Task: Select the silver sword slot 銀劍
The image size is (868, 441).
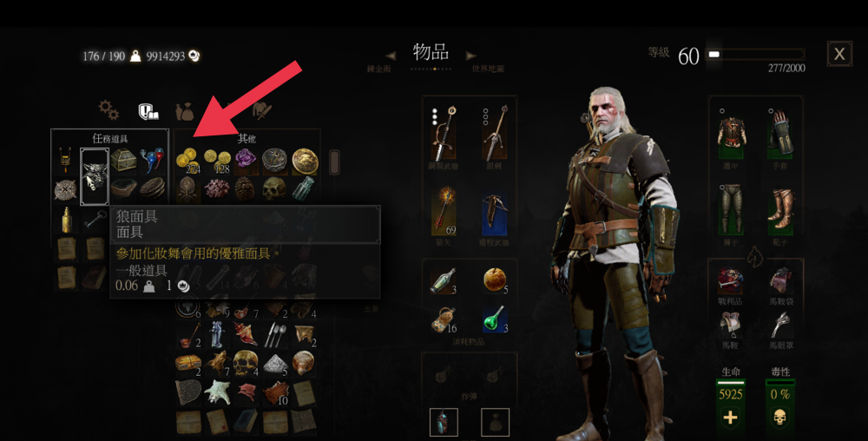Action: point(494,134)
